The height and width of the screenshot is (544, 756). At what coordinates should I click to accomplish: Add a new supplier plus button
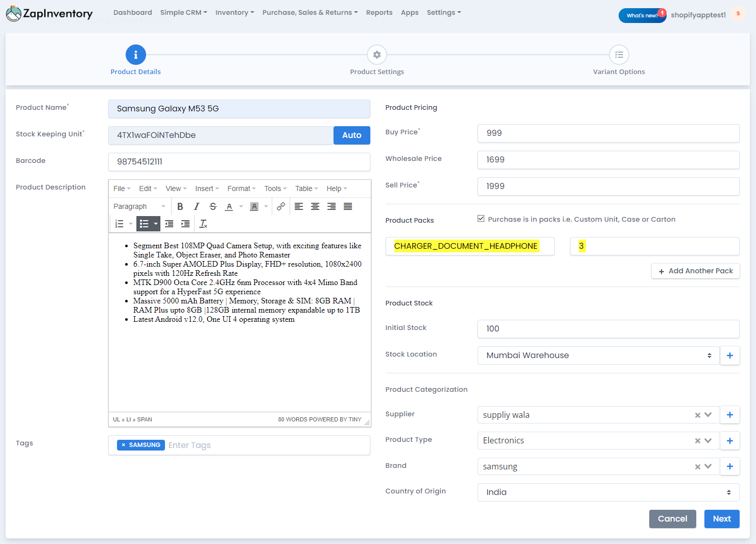tap(730, 415)
